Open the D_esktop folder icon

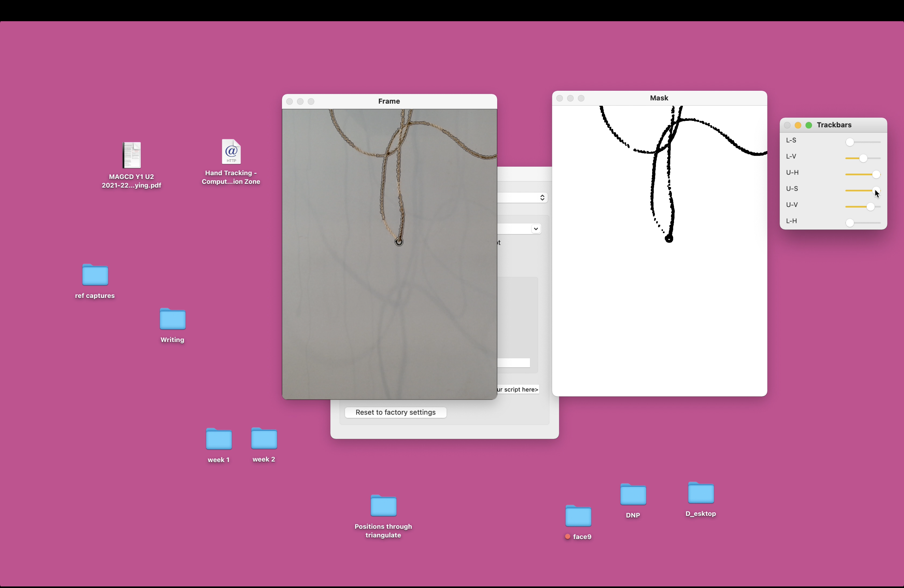[701, 493]
